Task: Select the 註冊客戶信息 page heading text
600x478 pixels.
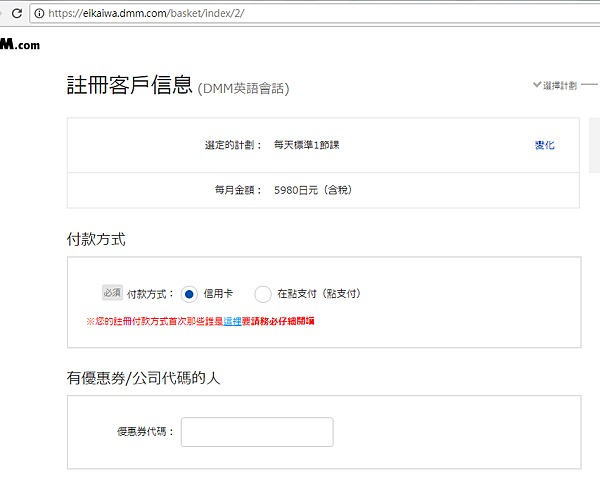Action: (129, 85)
